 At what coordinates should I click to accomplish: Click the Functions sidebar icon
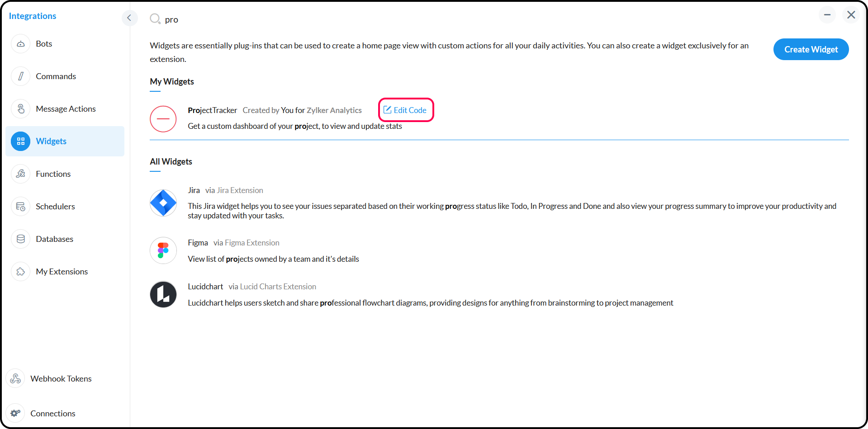click(21, 174)
